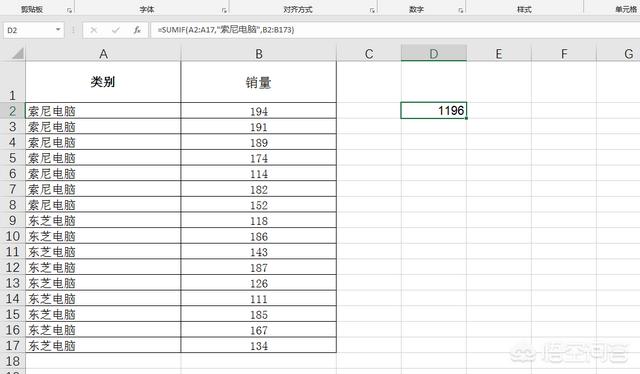Click the cell with value 187
The image size is (640, 374).
(x=259, y=267)
